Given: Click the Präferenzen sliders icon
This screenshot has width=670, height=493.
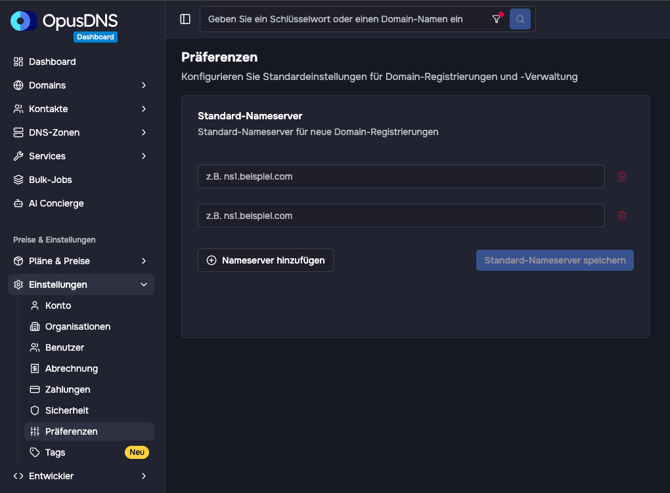Looking at the screenshot, I should coord(35,431).
